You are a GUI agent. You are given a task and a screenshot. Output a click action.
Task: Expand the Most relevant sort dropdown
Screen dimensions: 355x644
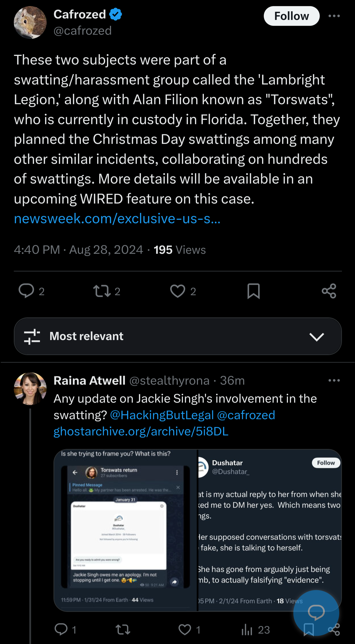(317, 336)
